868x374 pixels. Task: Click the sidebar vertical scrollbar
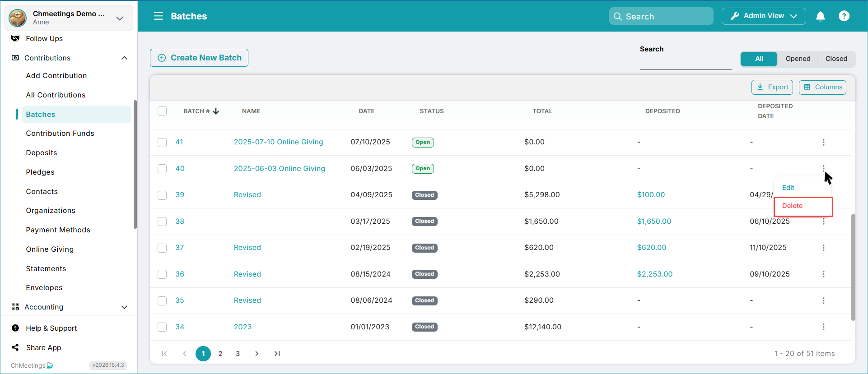point(135,165)
